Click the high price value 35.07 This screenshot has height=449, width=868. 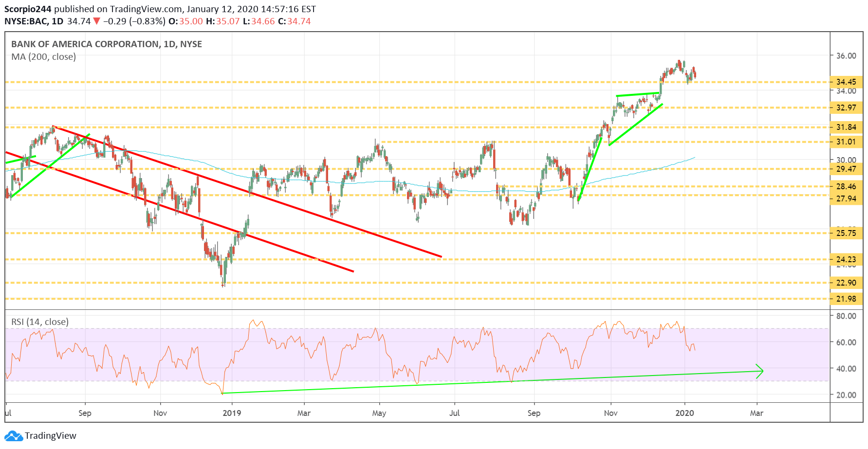228,21
